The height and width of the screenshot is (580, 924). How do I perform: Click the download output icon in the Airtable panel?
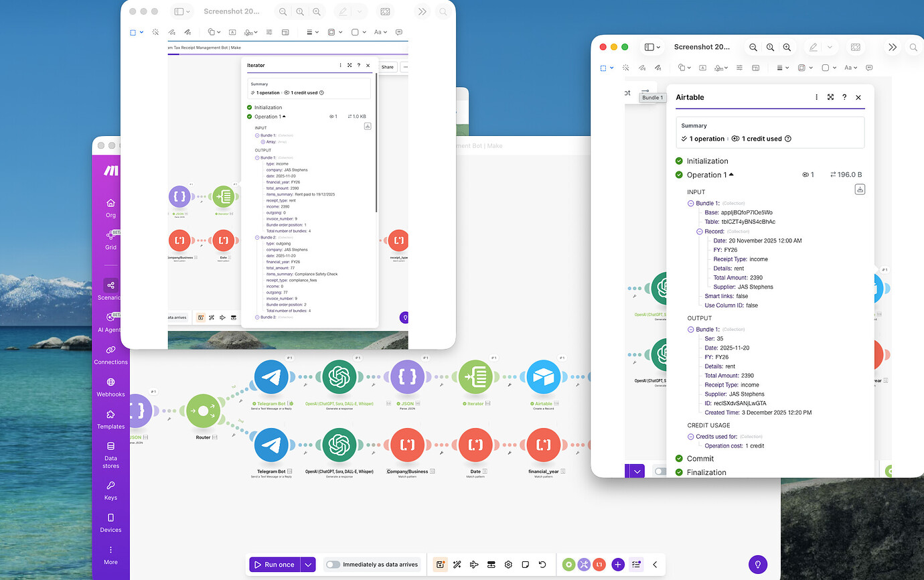[860, 190]
